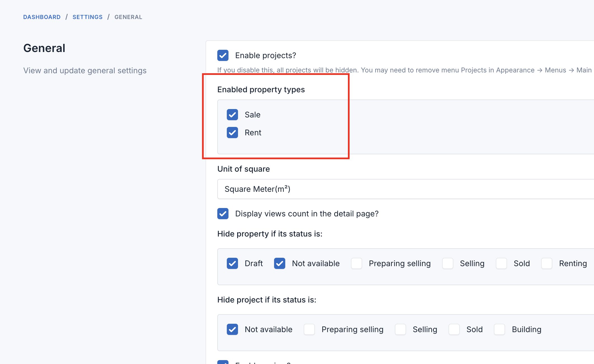This screenshot has height=364, width=594.
Task: Check Selling under hide property status
Action: click(x=448, y=263)
